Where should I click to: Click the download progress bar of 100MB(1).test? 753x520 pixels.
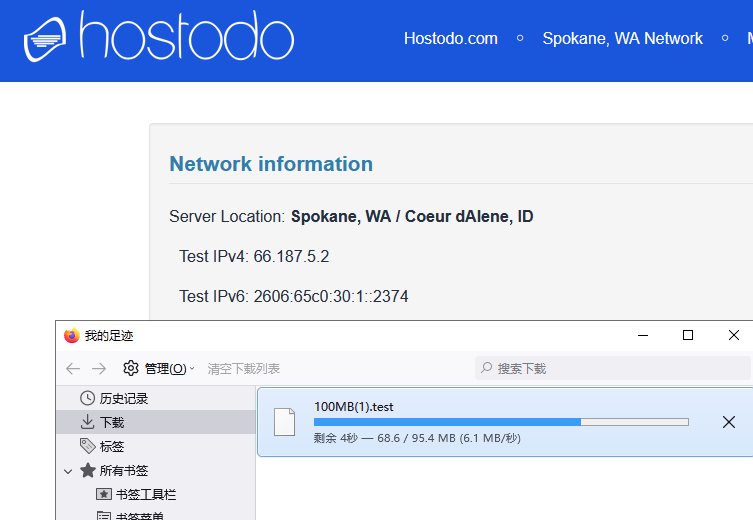pos(501,422)
